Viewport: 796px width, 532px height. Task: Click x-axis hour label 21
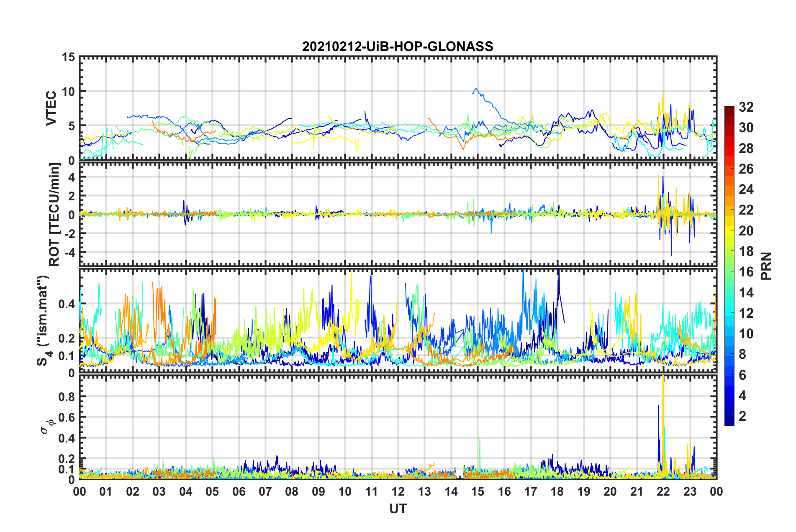click(637, 491)
